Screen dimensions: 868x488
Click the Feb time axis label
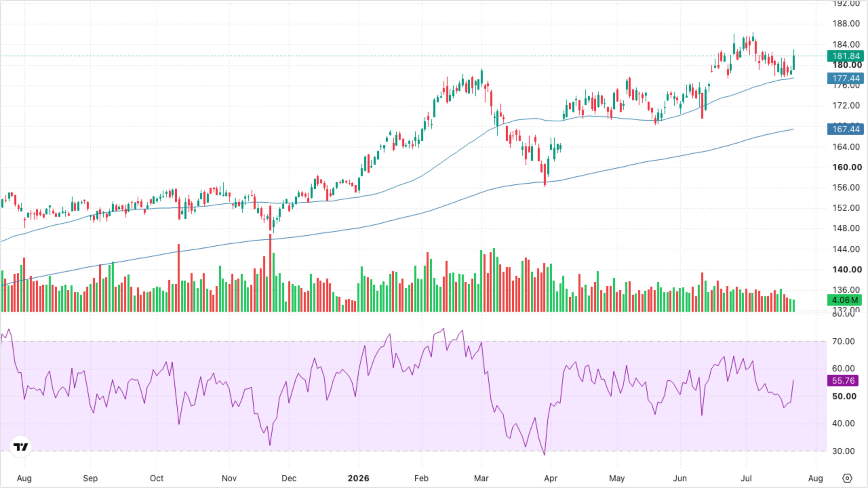[x=421, y=478]
